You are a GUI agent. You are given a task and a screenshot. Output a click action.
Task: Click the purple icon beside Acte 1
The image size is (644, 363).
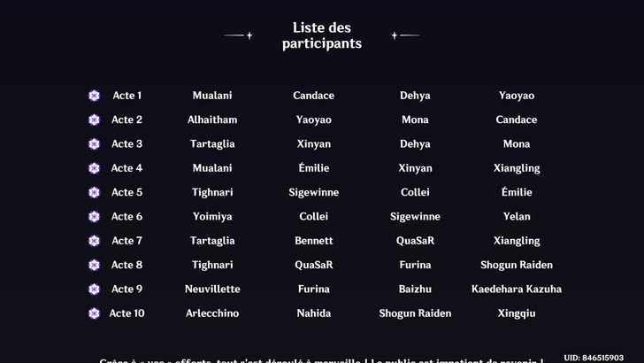click(95, 96)
